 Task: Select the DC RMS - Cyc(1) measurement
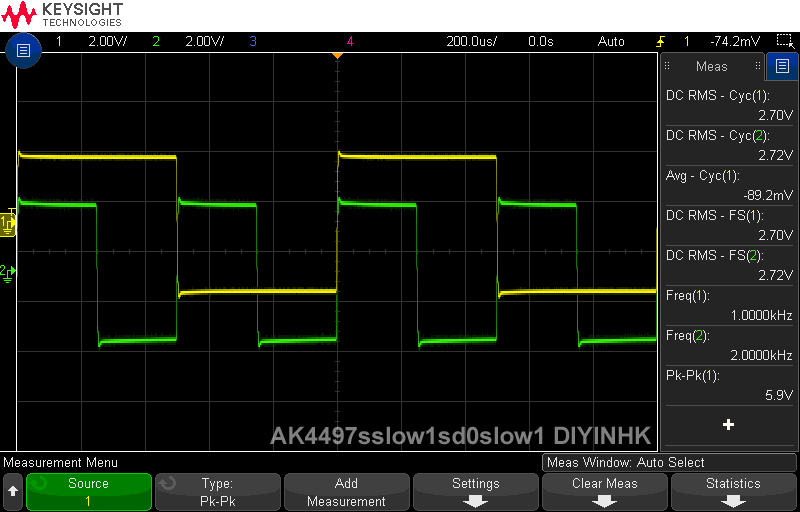coord(730,105)
